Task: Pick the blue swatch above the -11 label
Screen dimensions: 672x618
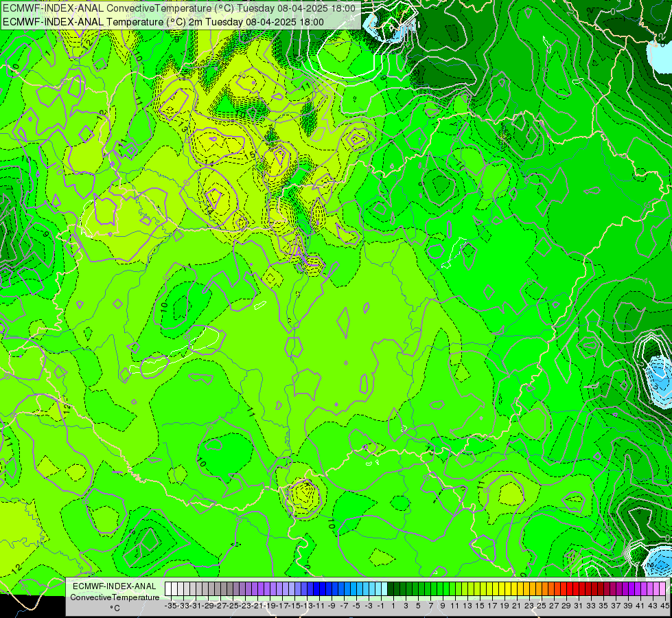Action: (316, 589)
